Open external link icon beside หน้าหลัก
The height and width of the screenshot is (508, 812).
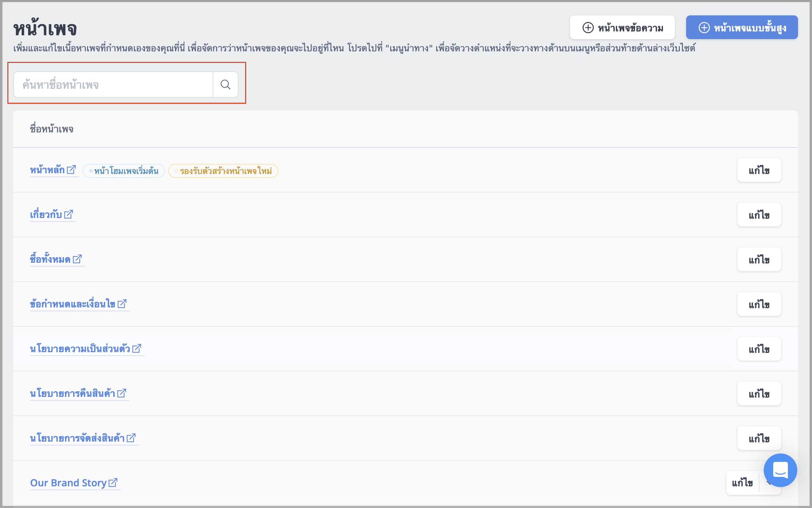[x=71, y=170]
